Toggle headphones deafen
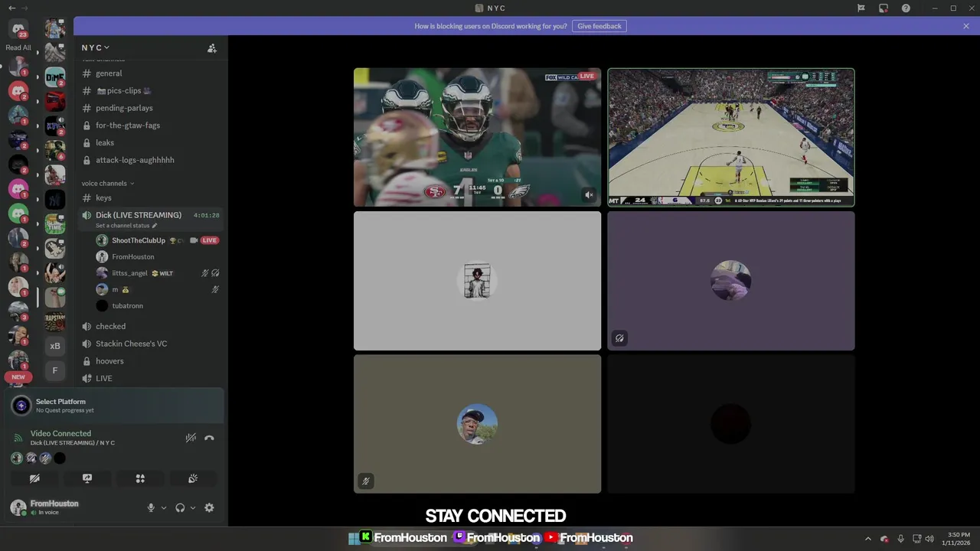 point(180,508)
